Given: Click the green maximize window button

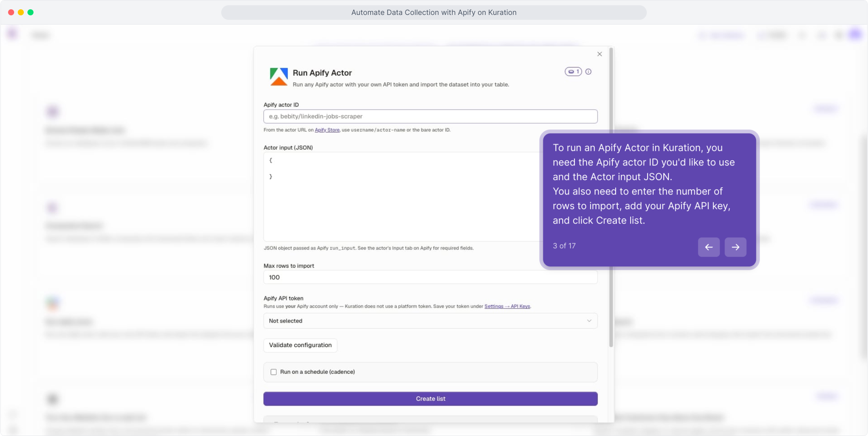Looking at the screenshot, I should pos(30,13).
